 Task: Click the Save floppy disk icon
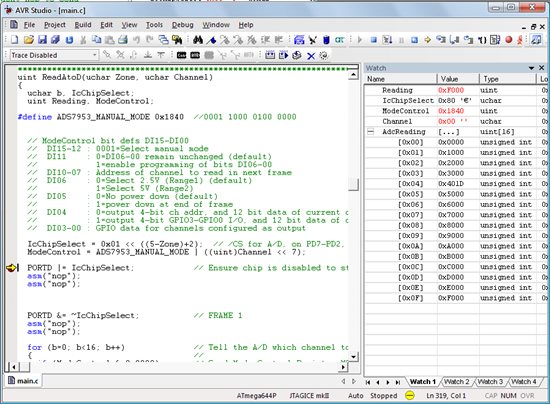pyautogui.click(x=42, y=40)
